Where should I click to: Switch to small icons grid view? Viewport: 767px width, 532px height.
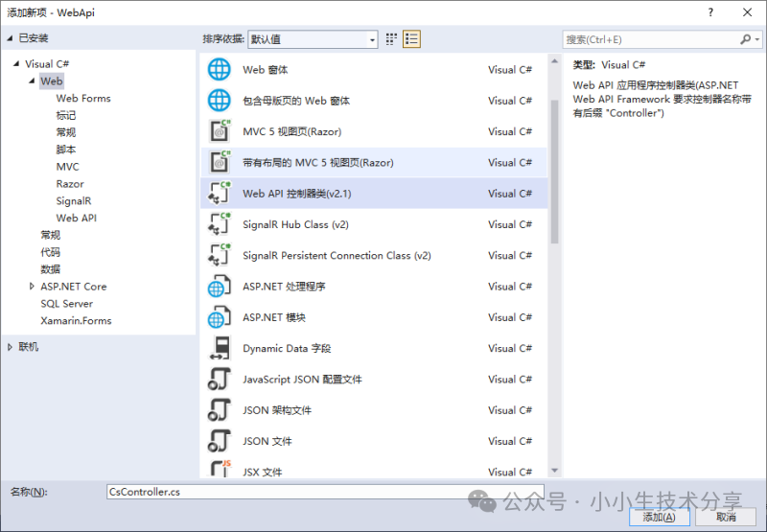pos(391,39)
